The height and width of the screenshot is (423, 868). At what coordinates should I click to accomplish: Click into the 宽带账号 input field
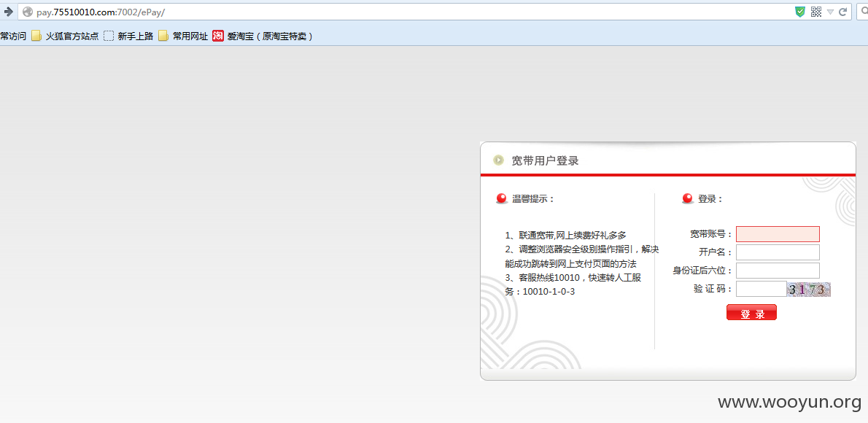pyautogui.click(x=778, y=234)
